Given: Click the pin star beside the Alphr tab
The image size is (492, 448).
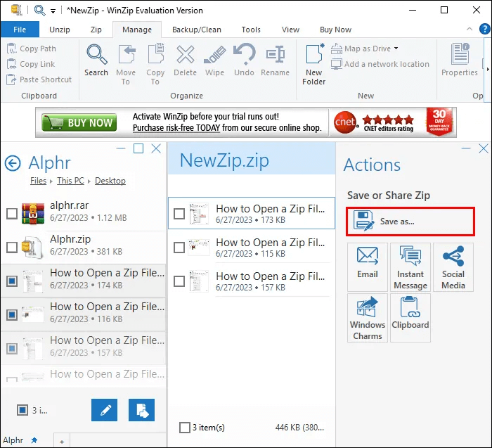Looking at the screenshot, I should (x=34, y=440).
